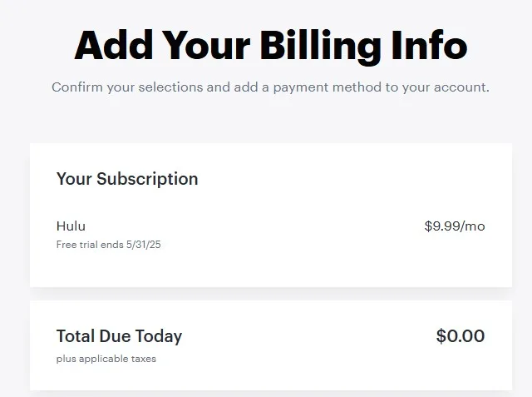Click the "Add Your Billing Info" heading
Viewport: 532px width, 397px height.
tap(270, 45)
